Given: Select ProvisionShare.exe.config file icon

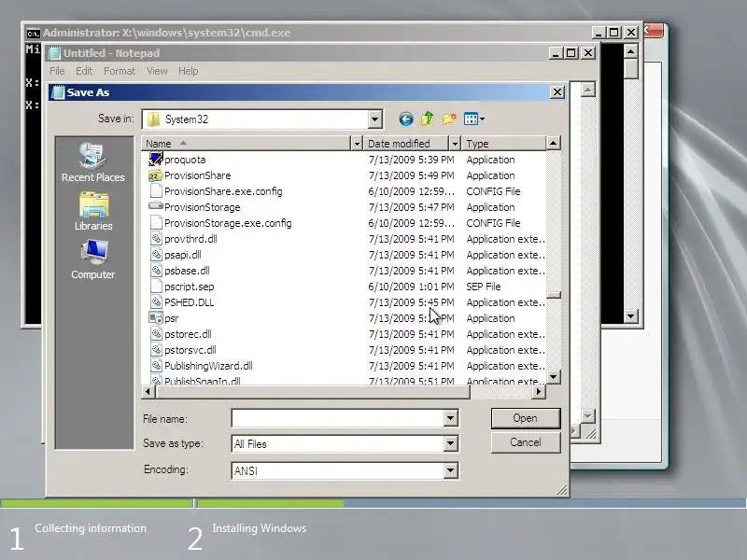Looking at the screenshot, I should point(156,191).
